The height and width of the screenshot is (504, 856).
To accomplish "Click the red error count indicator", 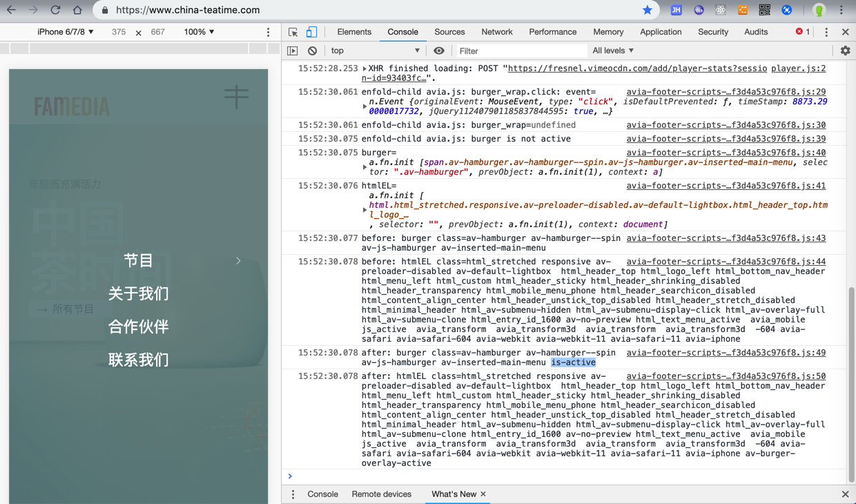I will pyautogui.click(x=803, y=32).
